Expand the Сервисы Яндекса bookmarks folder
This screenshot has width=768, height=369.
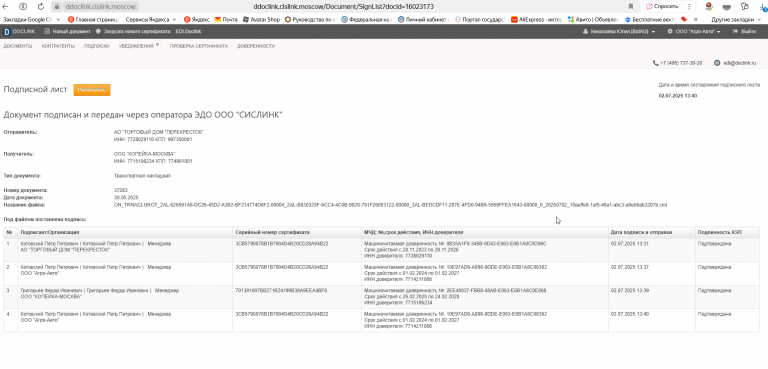pos(151,20)
